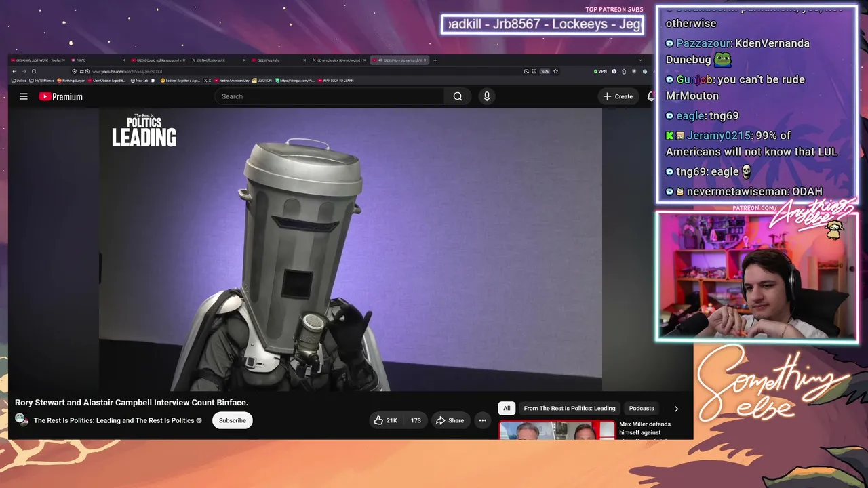
Task: Click the streamer webcam overlay
Action: [x=757, y=276]
